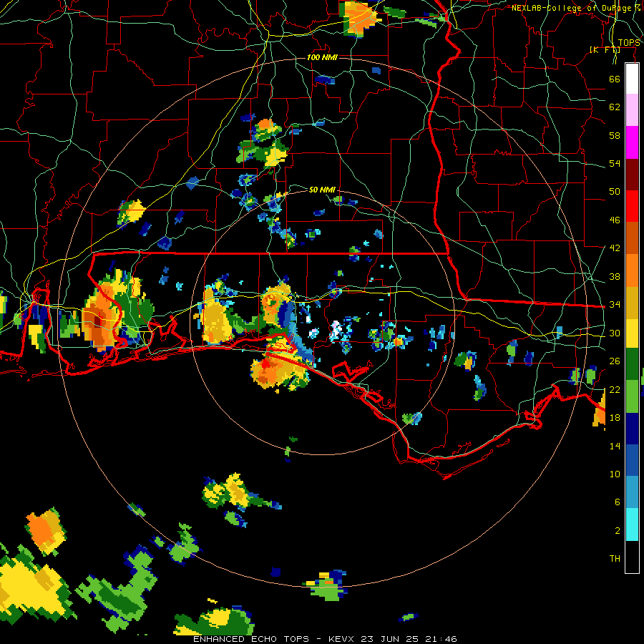Click the 38 value on the legend
The image size is (644, 644).
(615, 276)
